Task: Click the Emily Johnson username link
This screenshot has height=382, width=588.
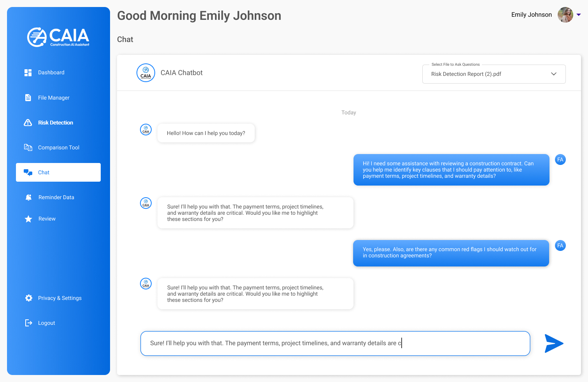Action: pos(531,15)
